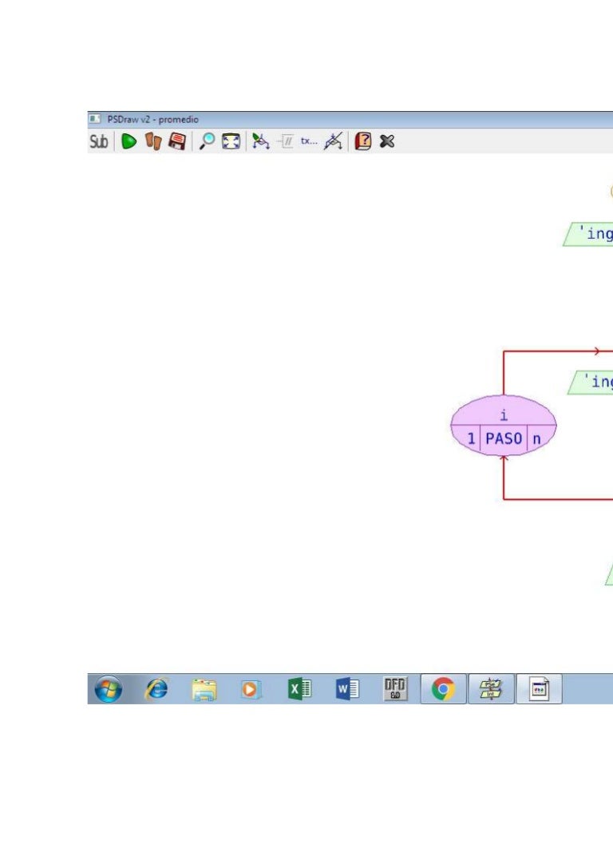
Task: Open Excel from the taskbar
Action: tap(299, 688)
